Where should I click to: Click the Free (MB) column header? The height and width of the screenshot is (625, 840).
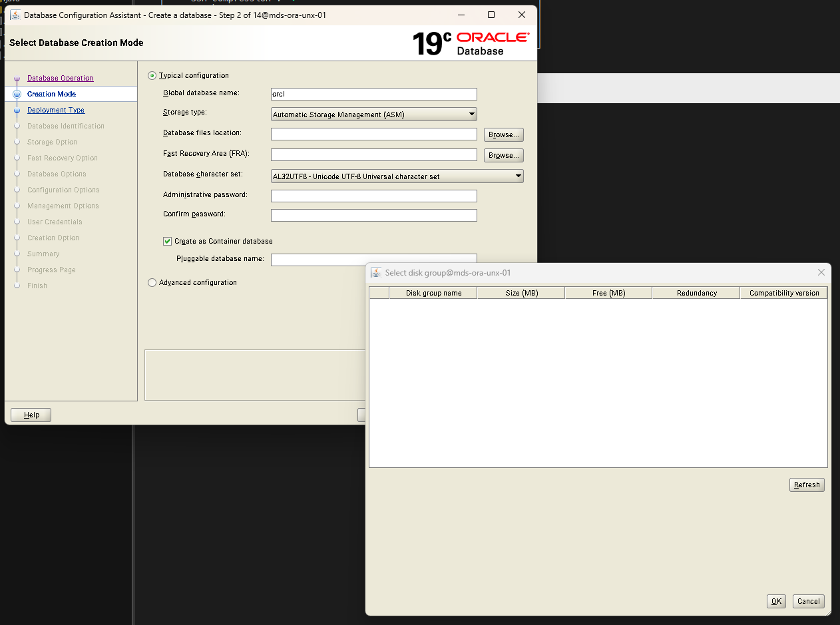[x=608, y=293]
